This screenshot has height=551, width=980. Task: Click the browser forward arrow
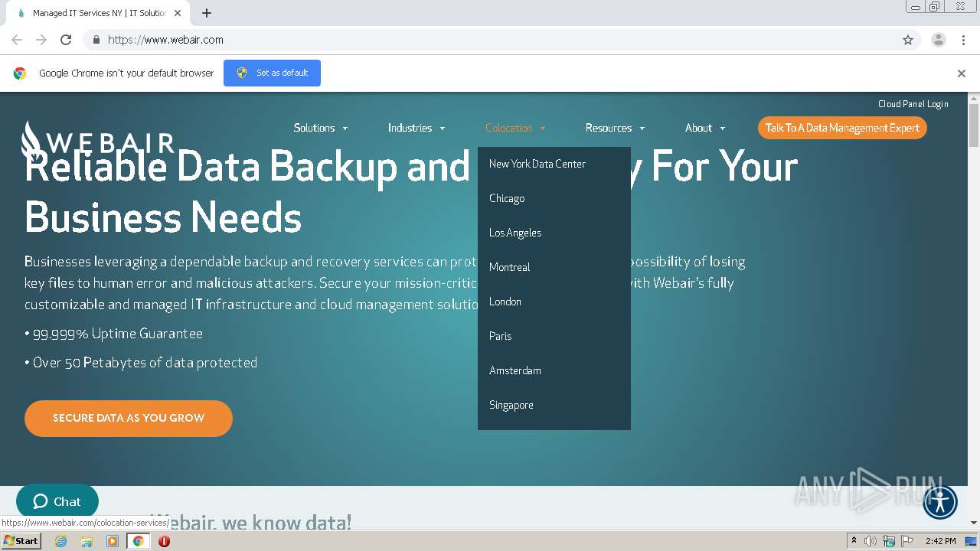coord(41,40)
